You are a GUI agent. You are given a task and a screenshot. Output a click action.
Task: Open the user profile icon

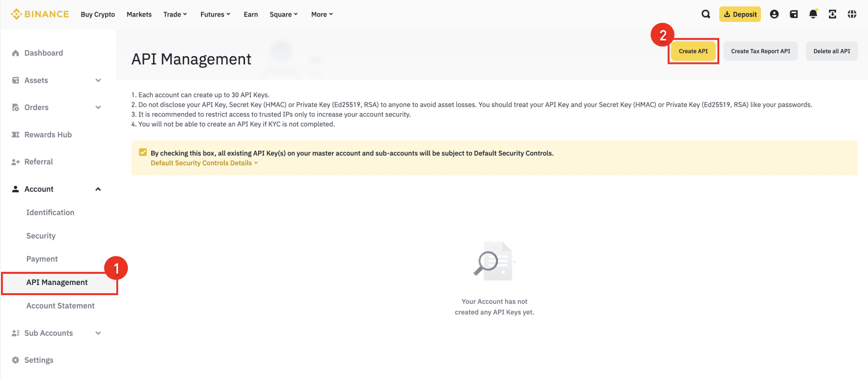point(774,14)
